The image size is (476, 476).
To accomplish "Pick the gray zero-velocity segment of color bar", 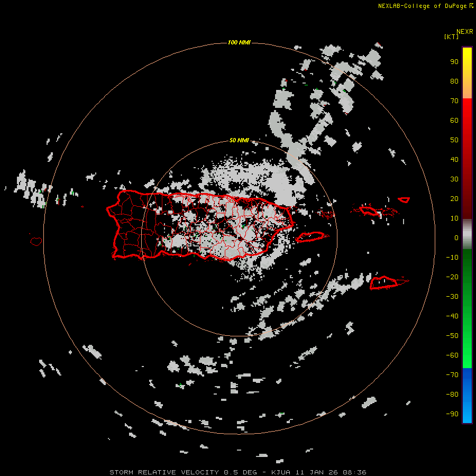I will [467, 234].
